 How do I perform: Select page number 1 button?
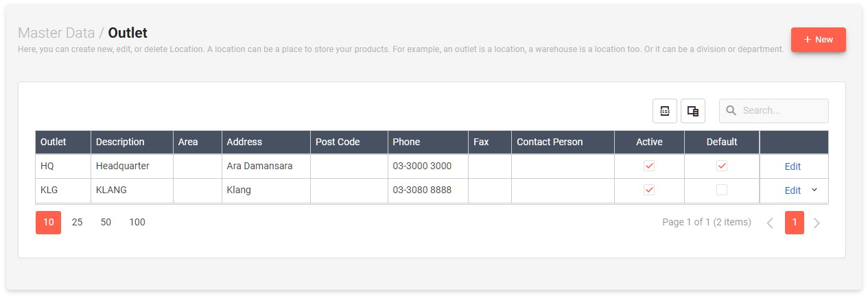click(795, 223)
